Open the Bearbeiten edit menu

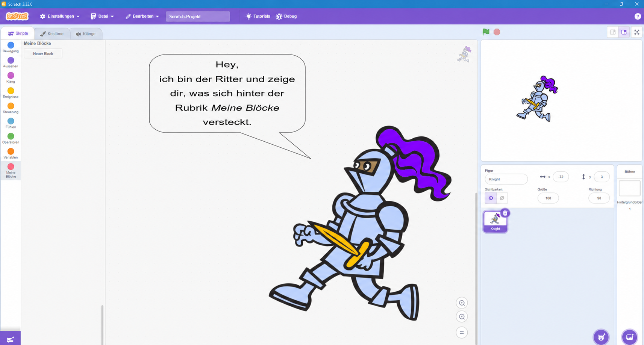click(x=142, y=16)
